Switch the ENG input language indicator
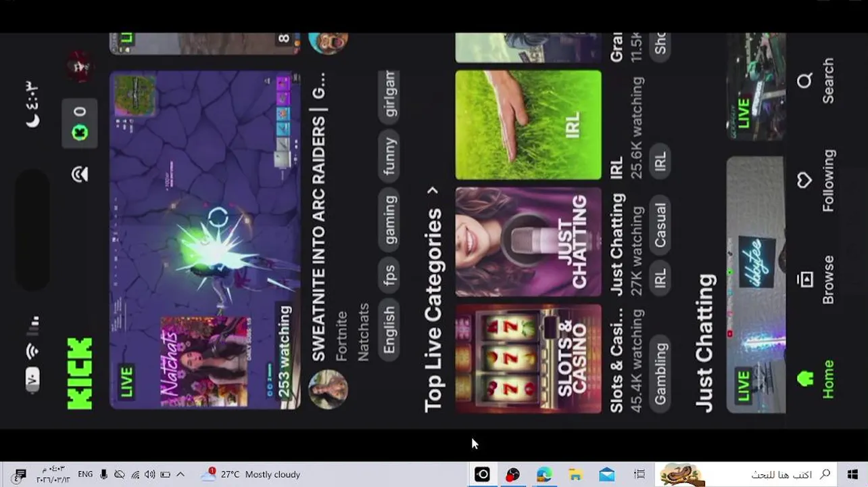Viewport: 868px width, 487px height. (x=85, y=474)
